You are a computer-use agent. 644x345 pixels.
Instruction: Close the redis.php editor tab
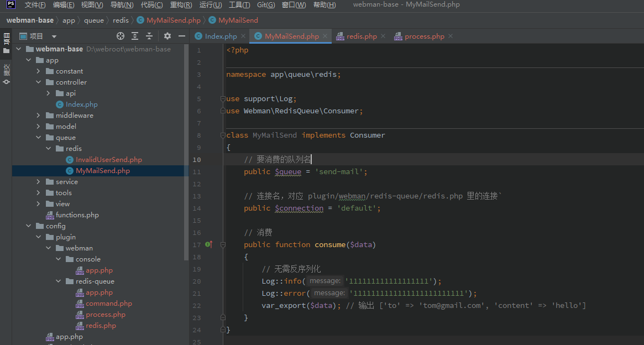click(x=383, y=36)
